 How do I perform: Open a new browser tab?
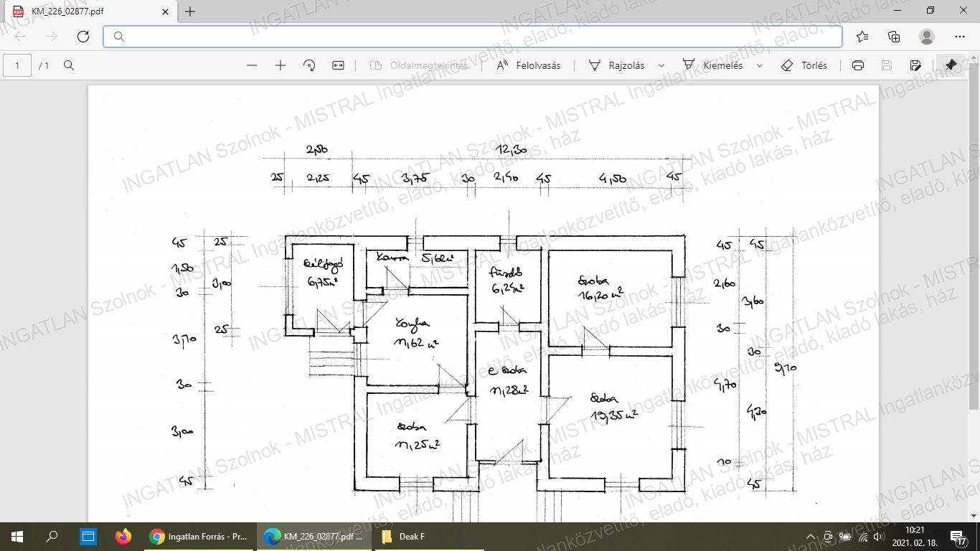coord(190,11)
